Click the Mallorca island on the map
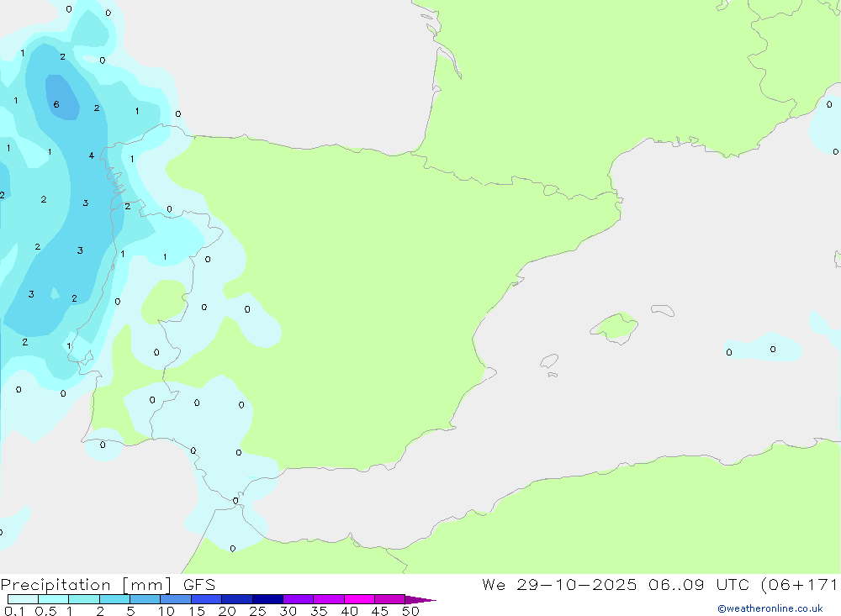Viewport: 841px width, 616px height. [615, 327]
